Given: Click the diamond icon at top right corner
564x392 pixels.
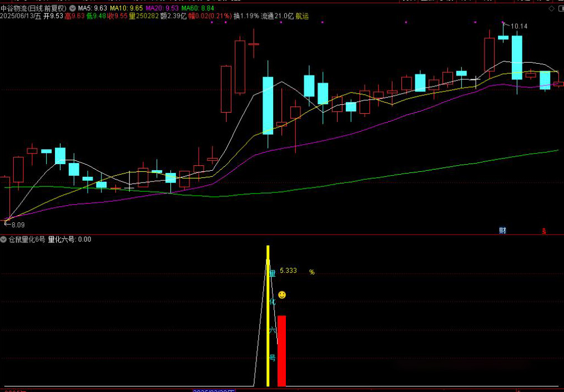Looking at the screenshot, I should coord(551,9).
